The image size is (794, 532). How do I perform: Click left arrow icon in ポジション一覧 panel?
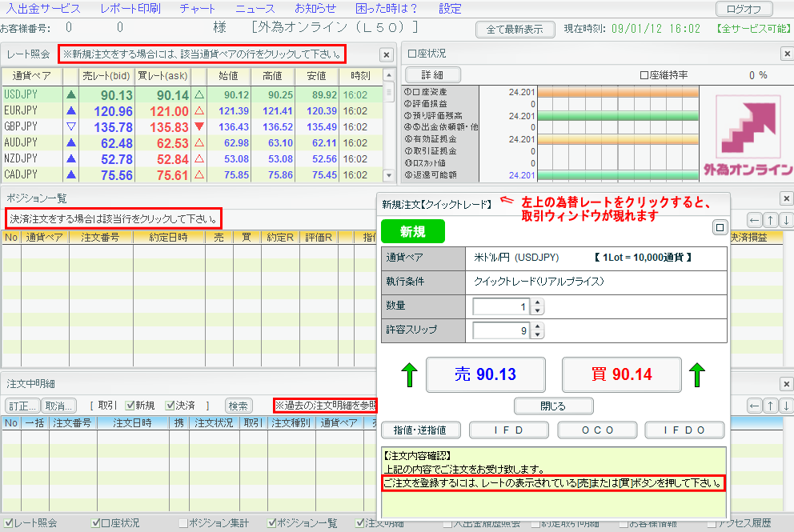coord(755,220)
